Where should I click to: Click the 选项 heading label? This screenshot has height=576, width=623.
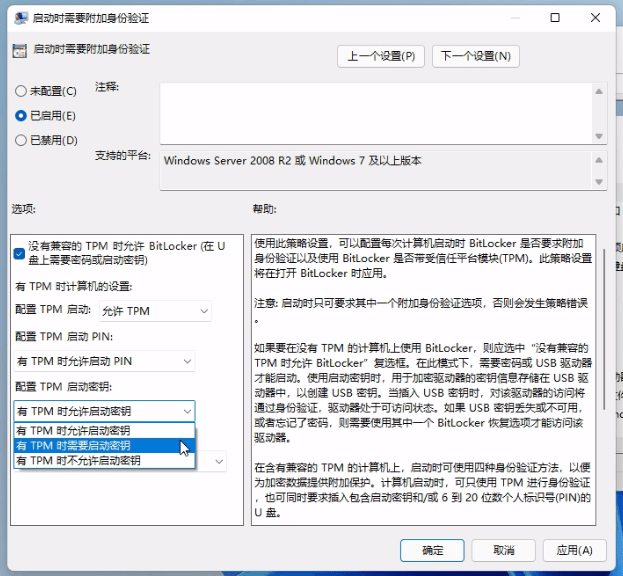point(23,209)
